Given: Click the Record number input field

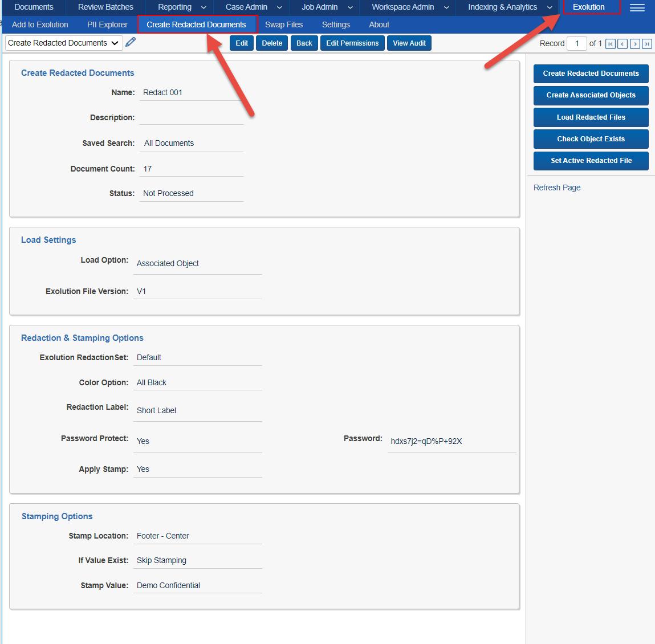Looking at the screenshot, I should pos(576,43).
